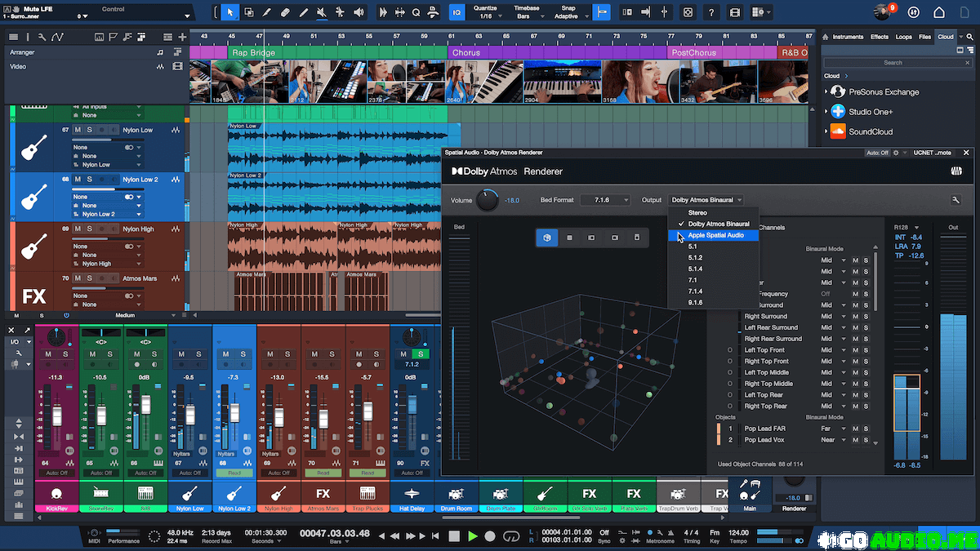The width and height of the screenshot is (980, 551).
Task: Switch to the Loops browser tab
Action: pos(903,37)
